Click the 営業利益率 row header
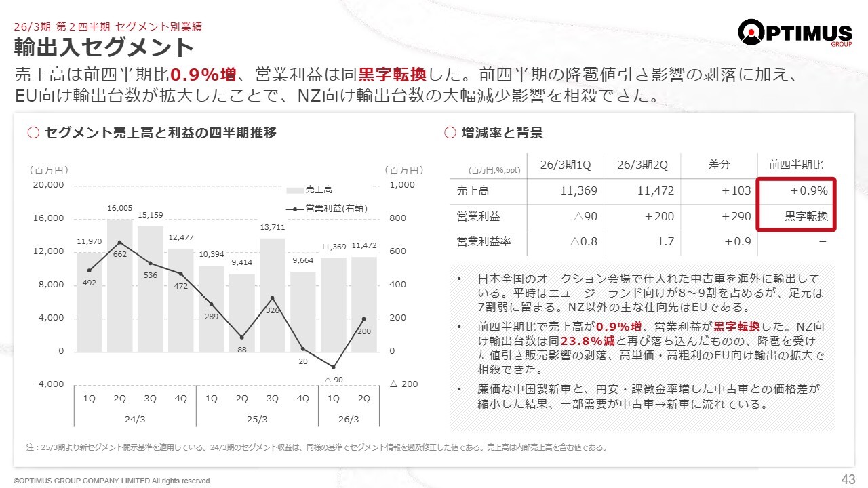This screenshot has width=868, height=488. 479,241
